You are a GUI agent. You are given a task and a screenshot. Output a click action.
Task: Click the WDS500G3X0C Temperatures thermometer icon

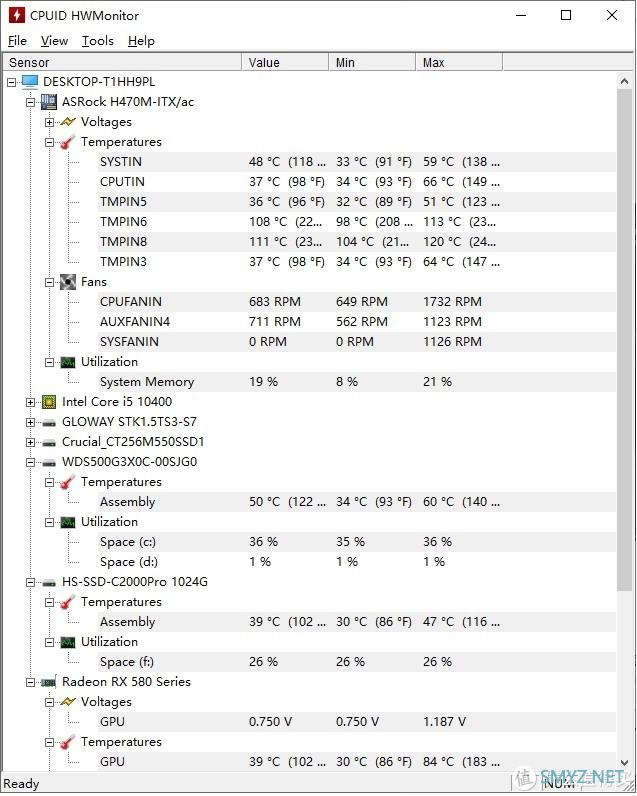(x=68, y=482)
